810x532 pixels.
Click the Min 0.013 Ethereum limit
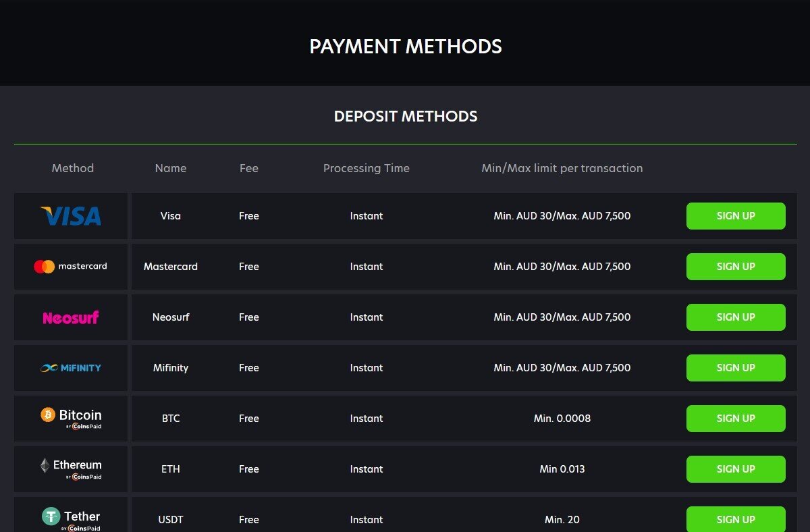point(562,469)
